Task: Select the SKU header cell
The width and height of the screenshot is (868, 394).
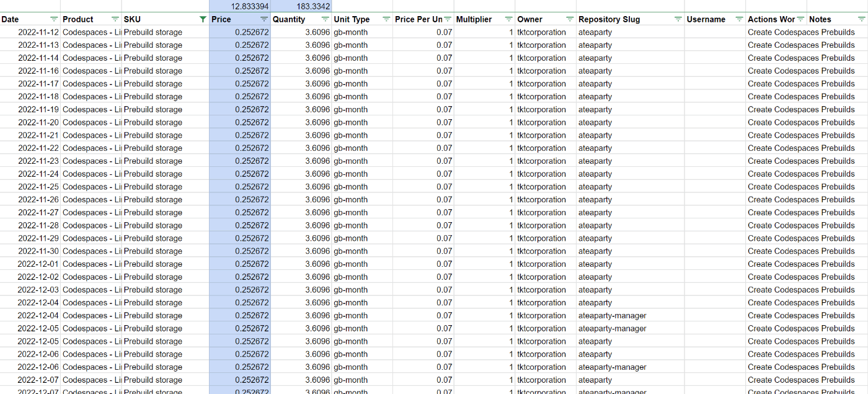Action: [x=166, y=19]
